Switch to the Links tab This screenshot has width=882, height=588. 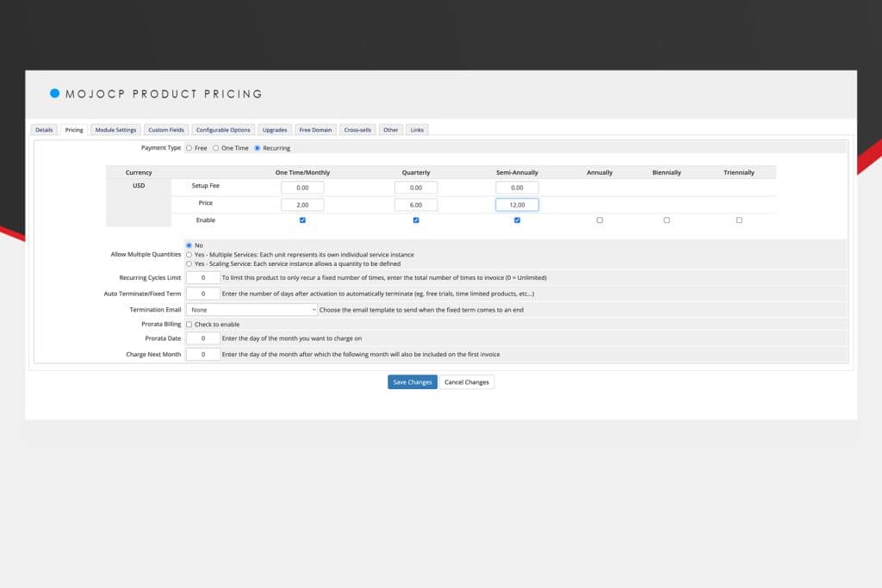click(x=417, y=130)
